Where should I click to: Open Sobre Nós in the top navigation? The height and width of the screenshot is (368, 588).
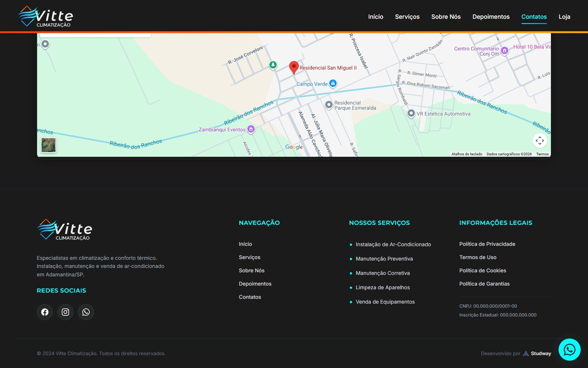click(446, 17)
